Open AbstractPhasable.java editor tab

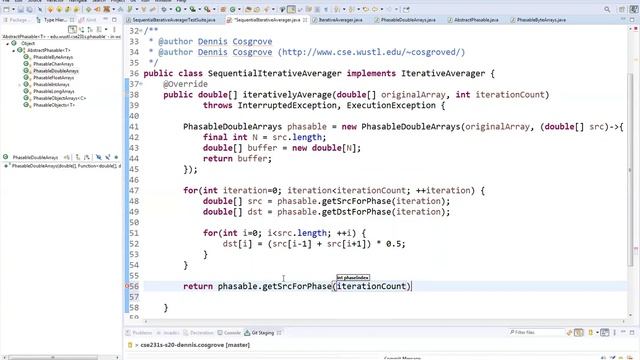click(x=473, y=20)
